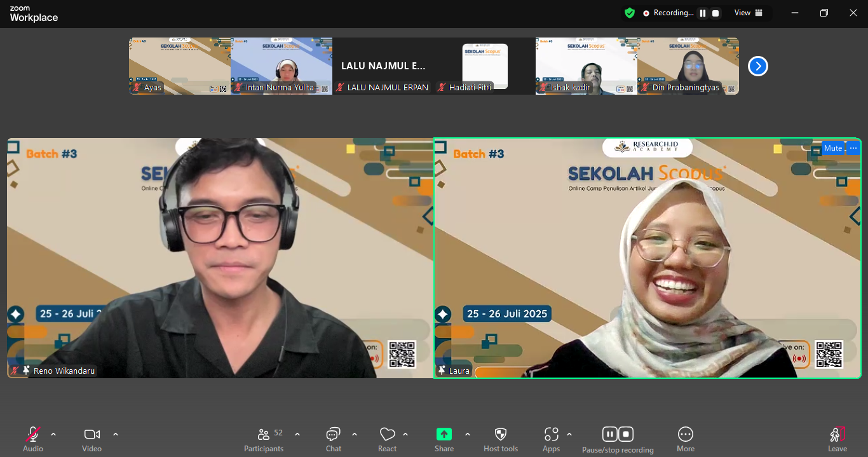
Task: Click Laura name label
Action: click(459, 371)
